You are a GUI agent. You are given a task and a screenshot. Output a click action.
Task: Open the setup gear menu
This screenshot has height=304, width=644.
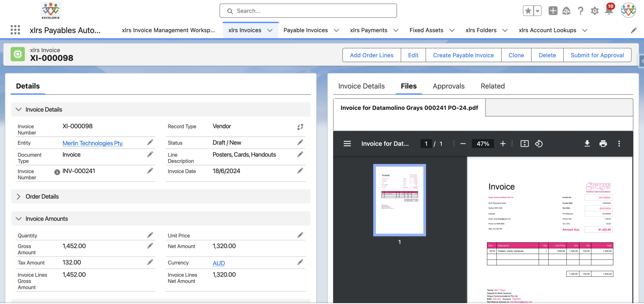point(595,11)
